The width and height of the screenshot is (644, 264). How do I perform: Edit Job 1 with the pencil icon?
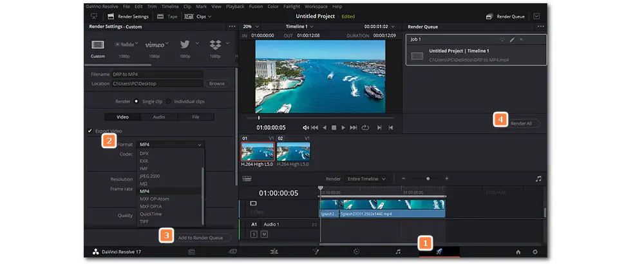click(x=512, y=39)
